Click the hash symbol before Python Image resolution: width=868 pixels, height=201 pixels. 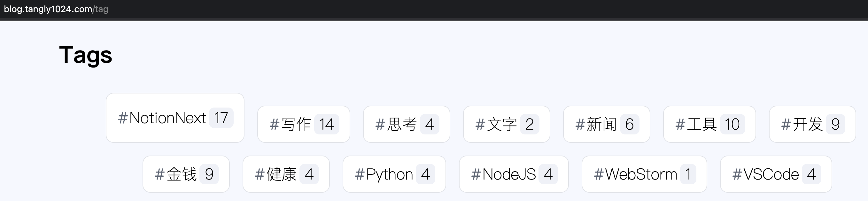pos(360,174)
